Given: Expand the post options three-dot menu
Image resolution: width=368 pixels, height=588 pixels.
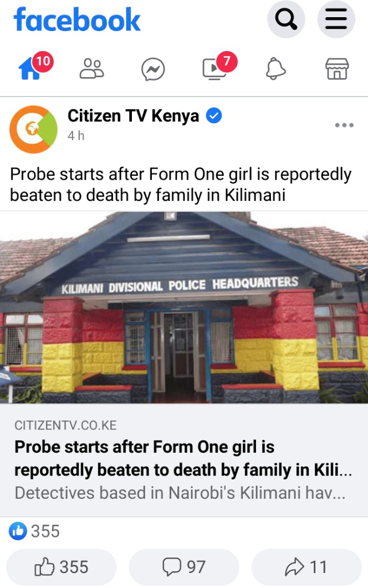Looking at the screenshot, I should coord(344,125).
